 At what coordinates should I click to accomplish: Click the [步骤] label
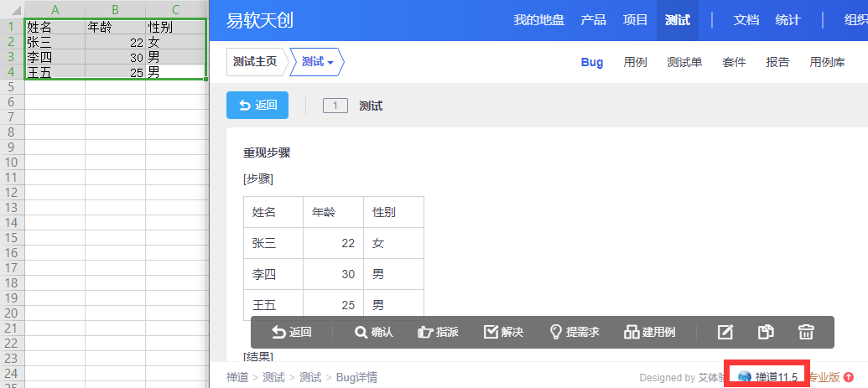(x=258, y=179)
